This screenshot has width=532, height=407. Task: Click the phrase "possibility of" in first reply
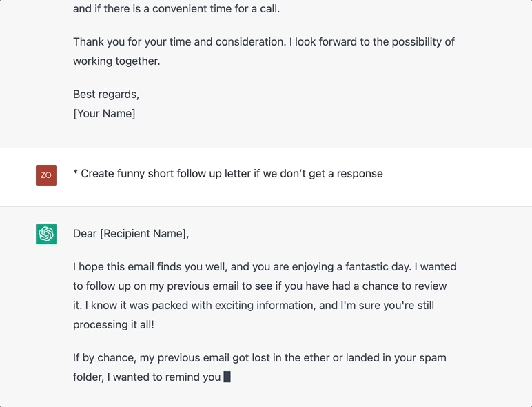click(423, 42)
